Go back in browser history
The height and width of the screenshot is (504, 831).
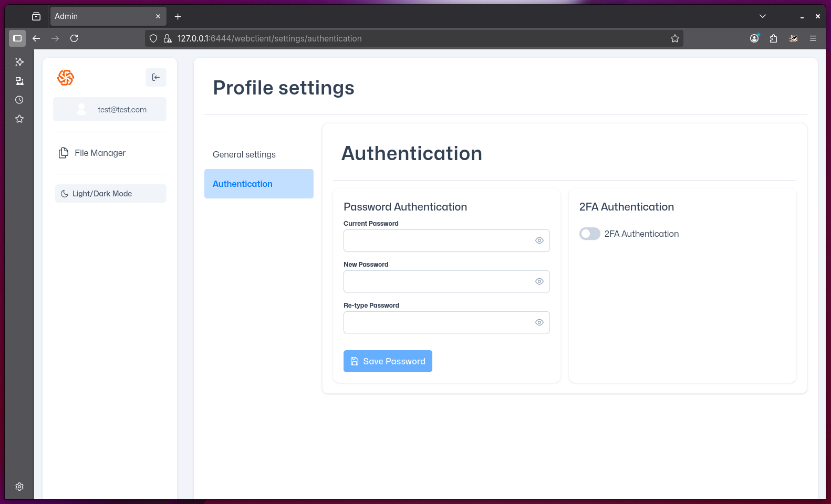point(36,38)
